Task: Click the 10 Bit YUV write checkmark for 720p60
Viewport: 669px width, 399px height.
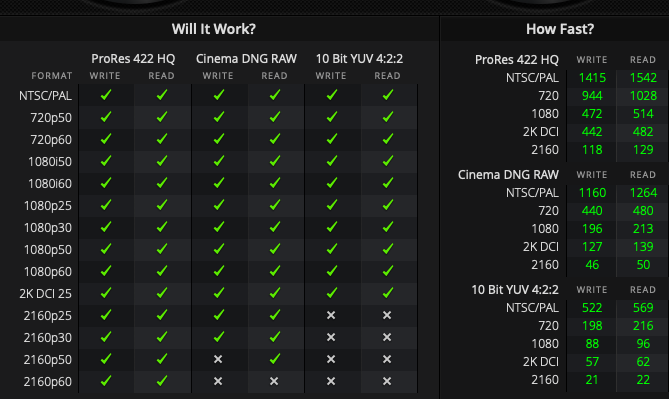Action: 332,139
